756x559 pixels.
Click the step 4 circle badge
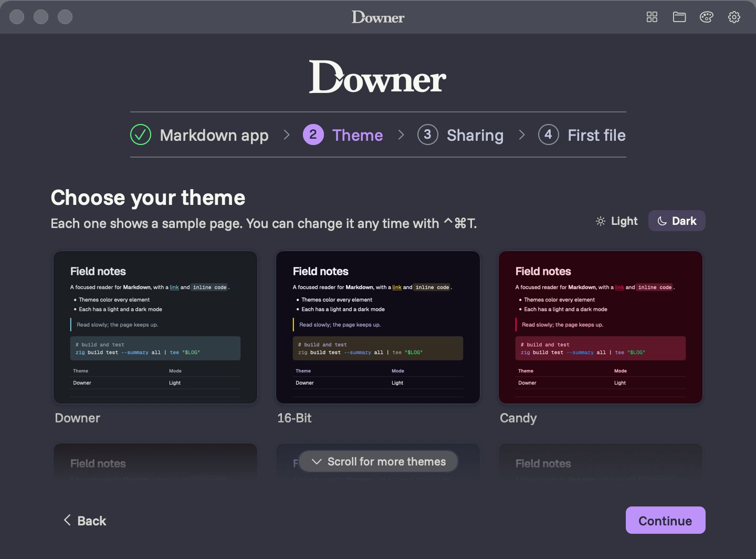(x=549, y=135)
